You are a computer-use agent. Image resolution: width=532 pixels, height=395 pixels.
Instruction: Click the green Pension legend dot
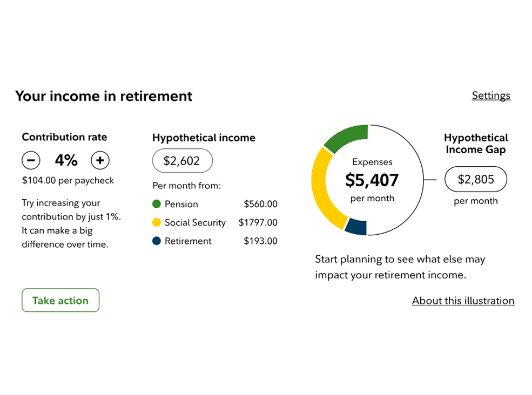click(157, 204)
